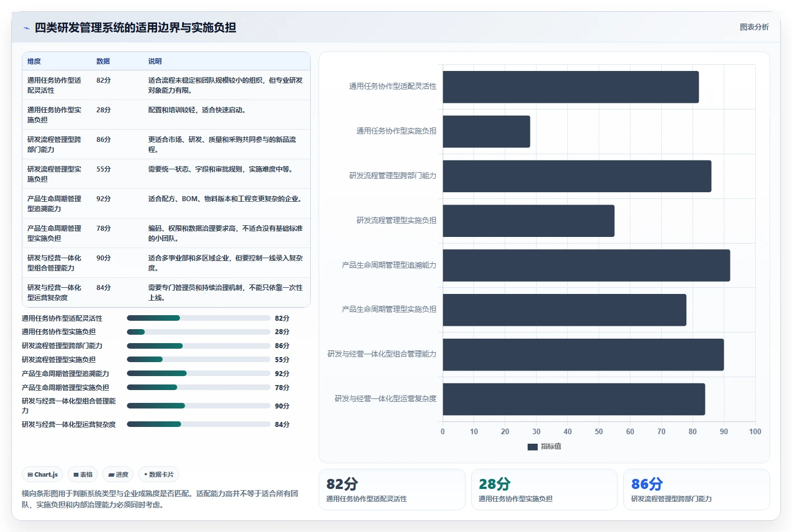Click the 图表分析 label in the header
The image size is (792, 532).
754,27
